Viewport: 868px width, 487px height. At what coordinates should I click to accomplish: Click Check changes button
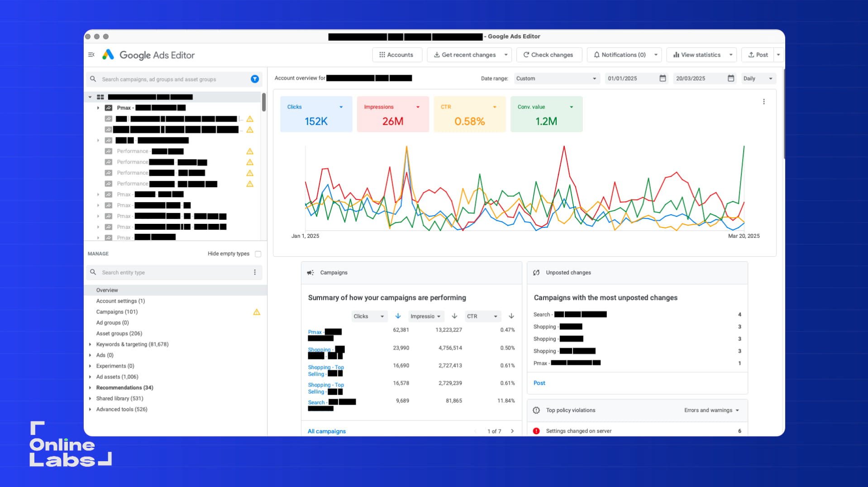[548, 55]
